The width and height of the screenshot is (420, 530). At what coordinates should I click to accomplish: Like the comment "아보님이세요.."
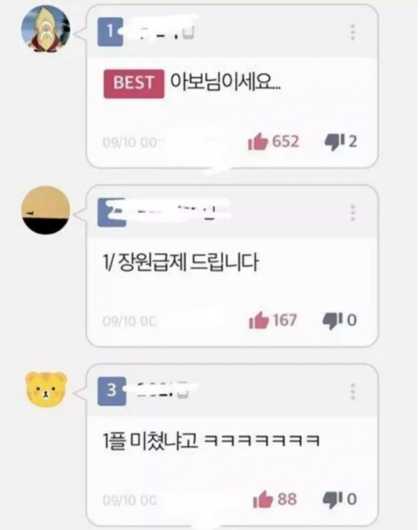click(x=258, y=142)
